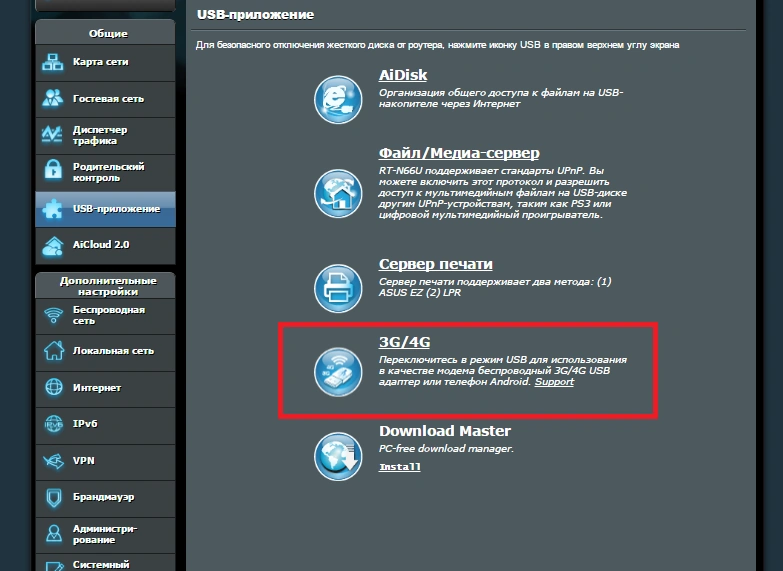The height and width of the screenshot is (571, 783).
Task: Open Родительский контроль settings
Action: pos(105,172)
